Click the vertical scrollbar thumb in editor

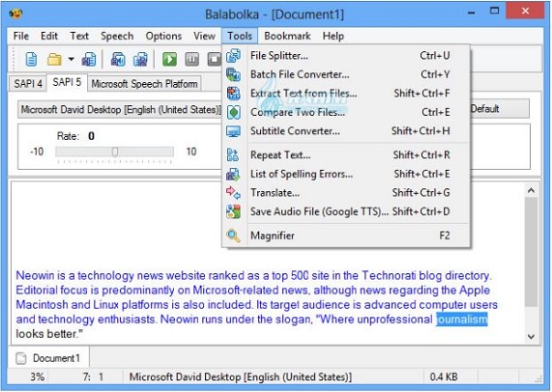click(531, 251)
